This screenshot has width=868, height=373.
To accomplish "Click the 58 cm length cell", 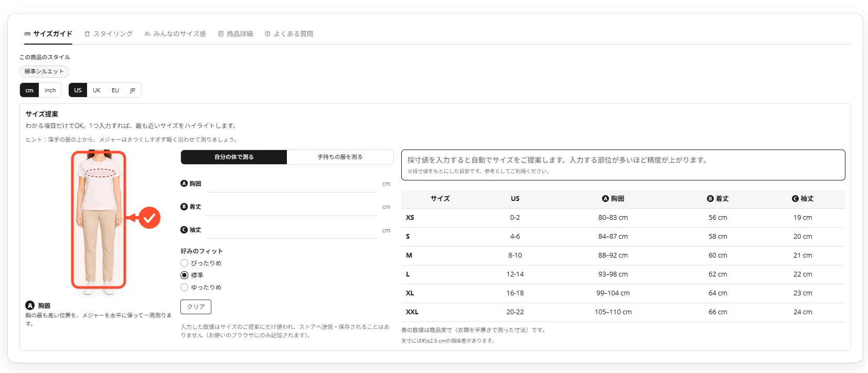I will coord(718,237).
